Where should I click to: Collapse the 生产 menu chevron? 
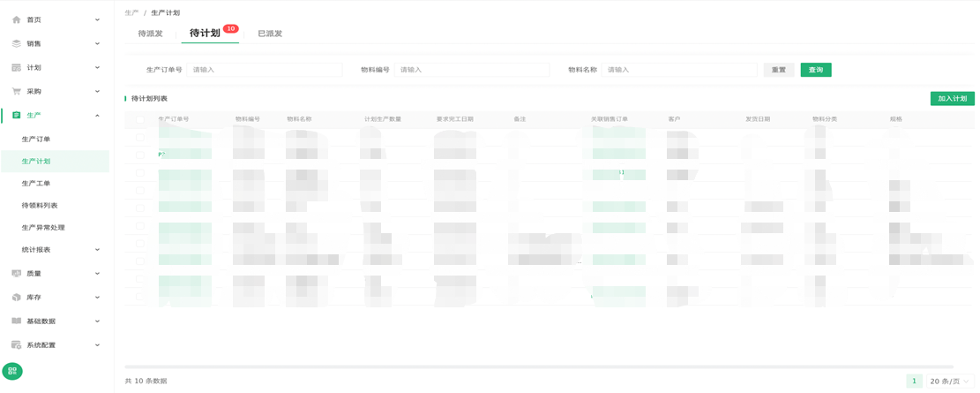coord(97,116)
